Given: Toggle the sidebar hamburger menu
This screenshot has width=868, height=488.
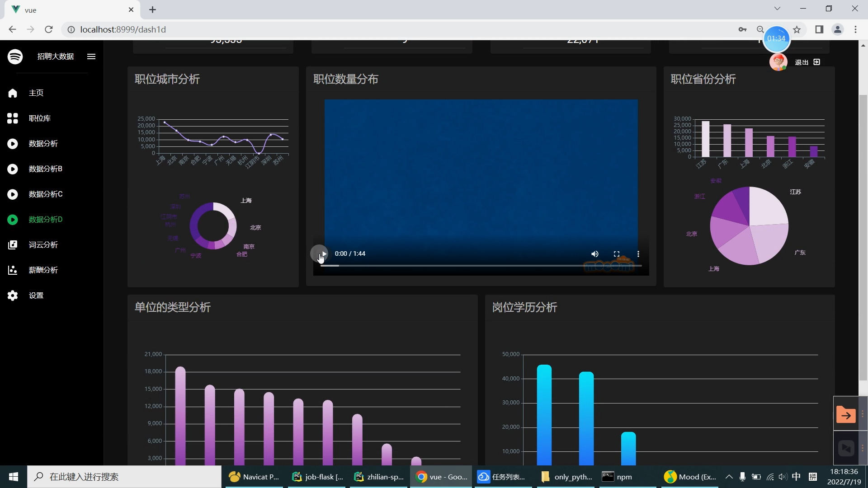Looking at the screenshot, I should (91, 56).
